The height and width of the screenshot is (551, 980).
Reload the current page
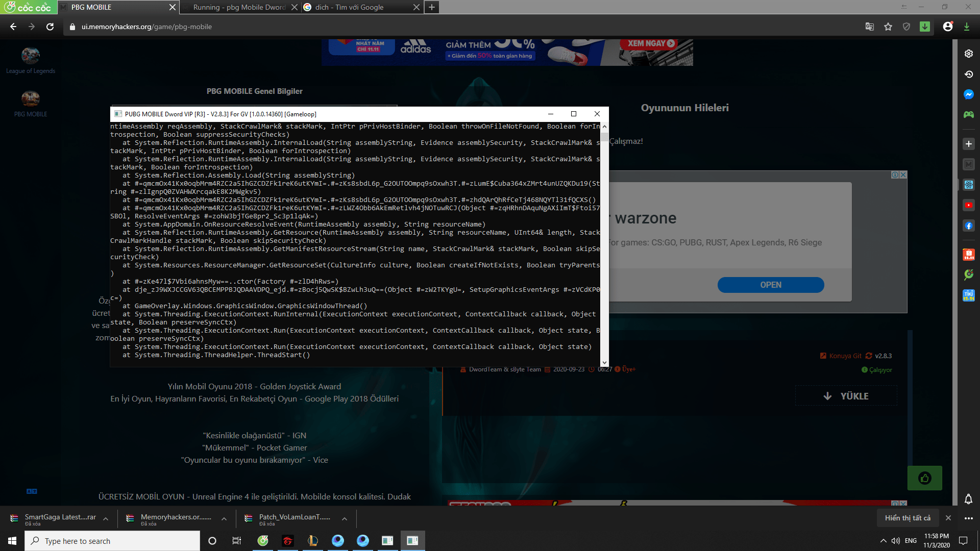point(50,27)
